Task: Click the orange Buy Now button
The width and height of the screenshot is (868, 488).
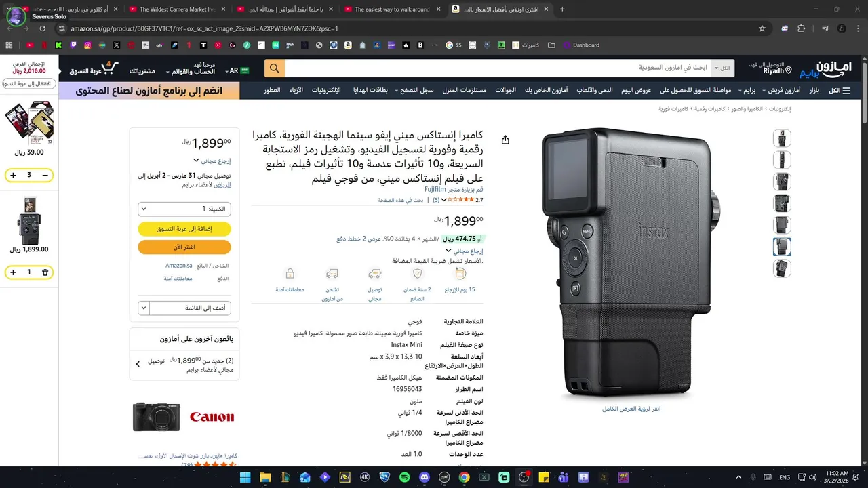Action: (x=184, y=247)
